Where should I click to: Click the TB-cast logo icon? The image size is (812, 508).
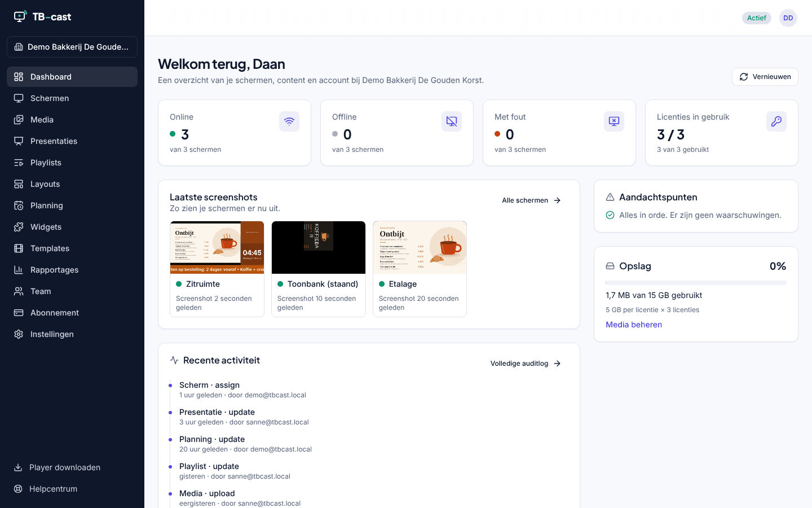point(20,16)
